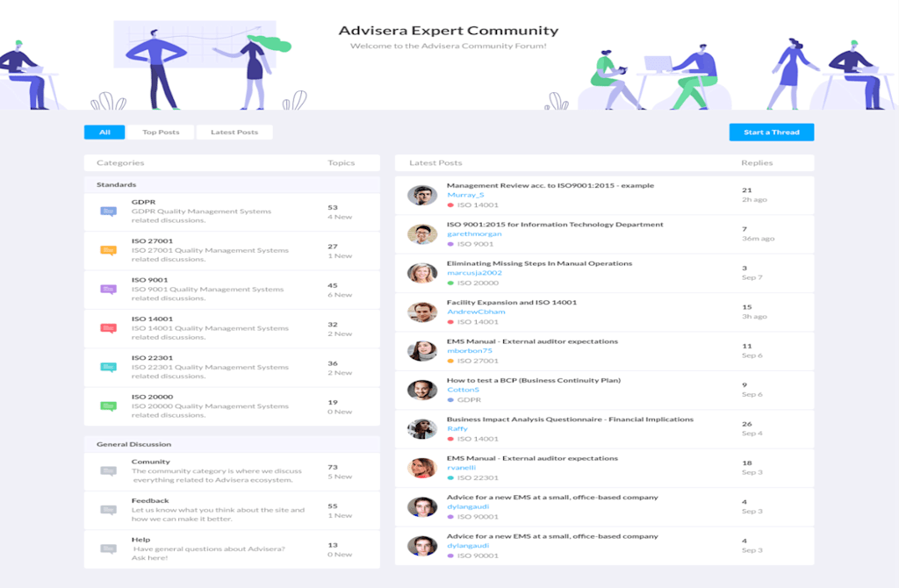Viewport: 899px width, 588px height.
Task: Visit Cotton5 user profile link
Action: (x=463, y=390)
